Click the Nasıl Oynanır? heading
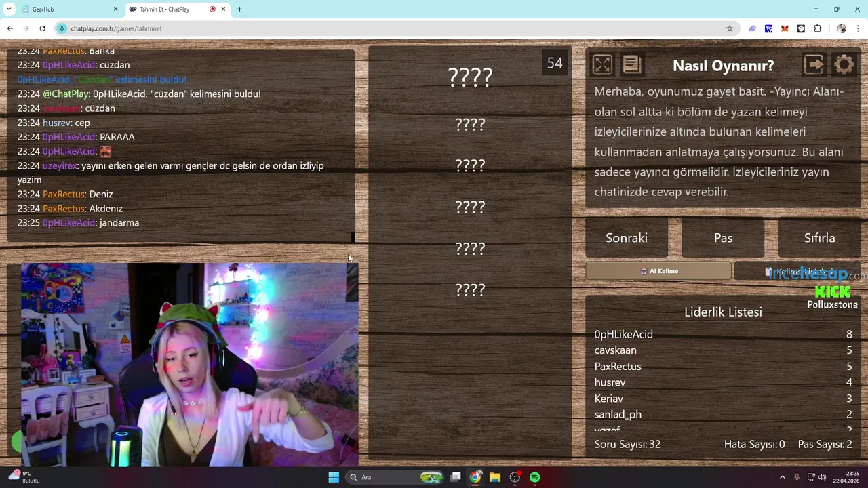The height and width of the screenshot is (488, 868). [x=723, y=66]
